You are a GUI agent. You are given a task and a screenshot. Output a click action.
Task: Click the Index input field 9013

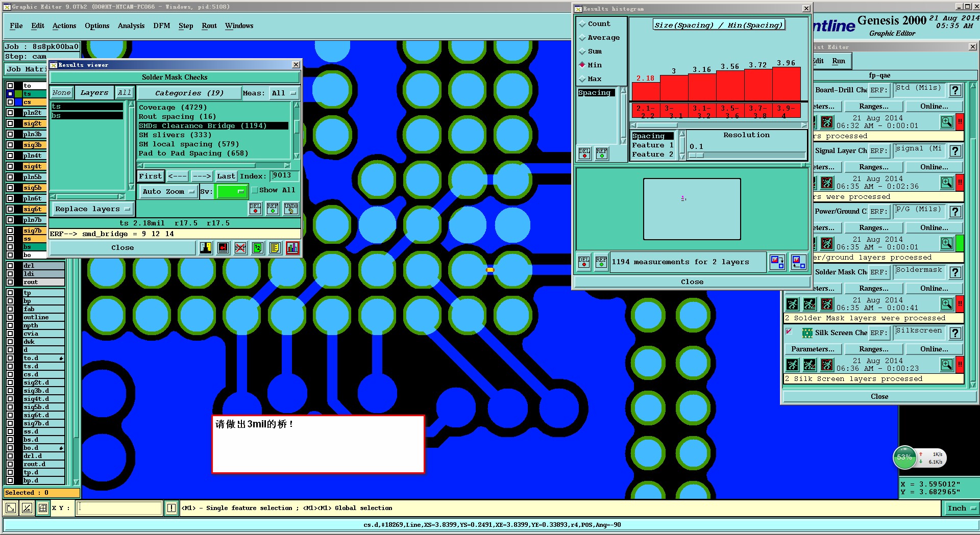point(284,175)
